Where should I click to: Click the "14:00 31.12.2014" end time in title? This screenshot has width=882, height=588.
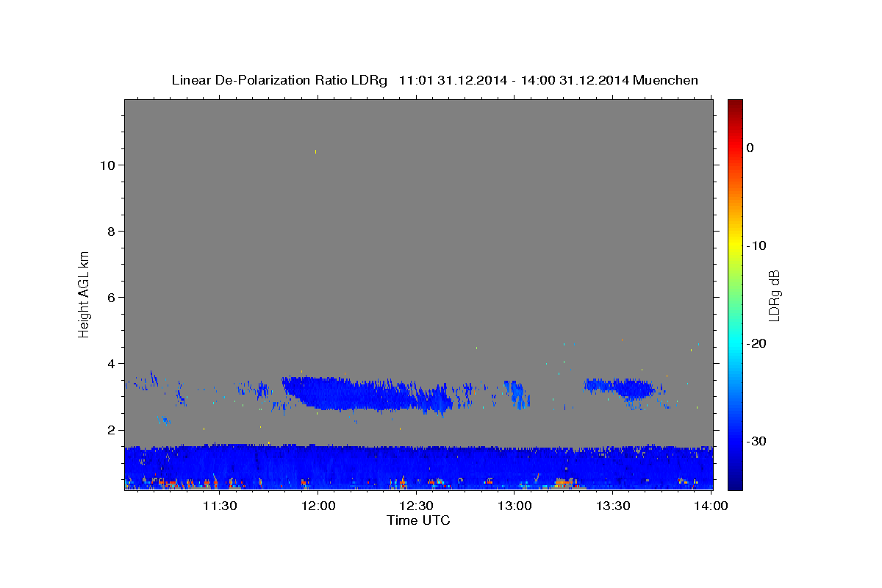tap(575, 80)
